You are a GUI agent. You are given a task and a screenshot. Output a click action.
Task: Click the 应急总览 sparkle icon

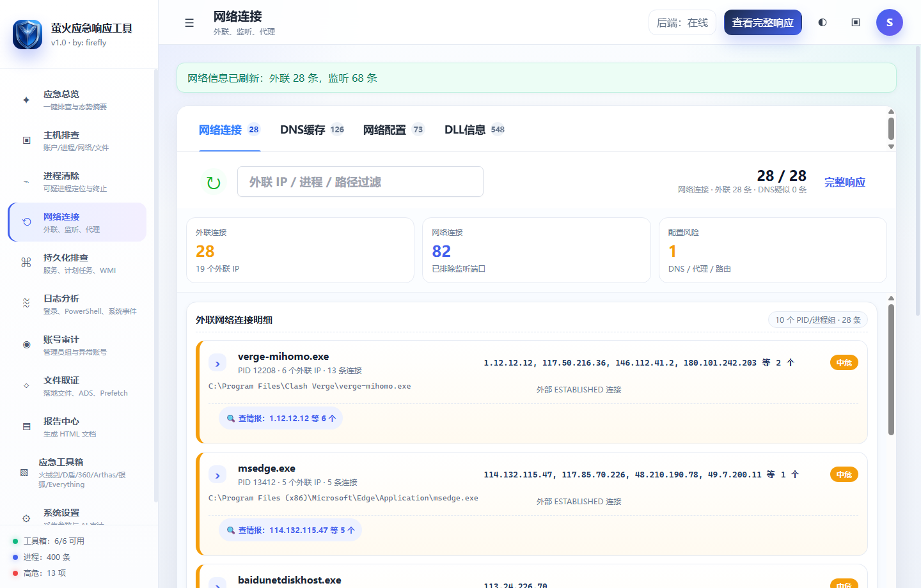(x=26, y=100)
